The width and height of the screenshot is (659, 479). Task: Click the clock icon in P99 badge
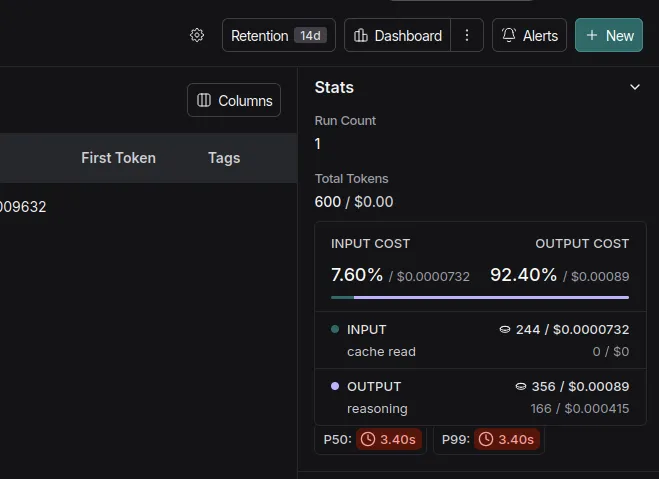[487, 439]
